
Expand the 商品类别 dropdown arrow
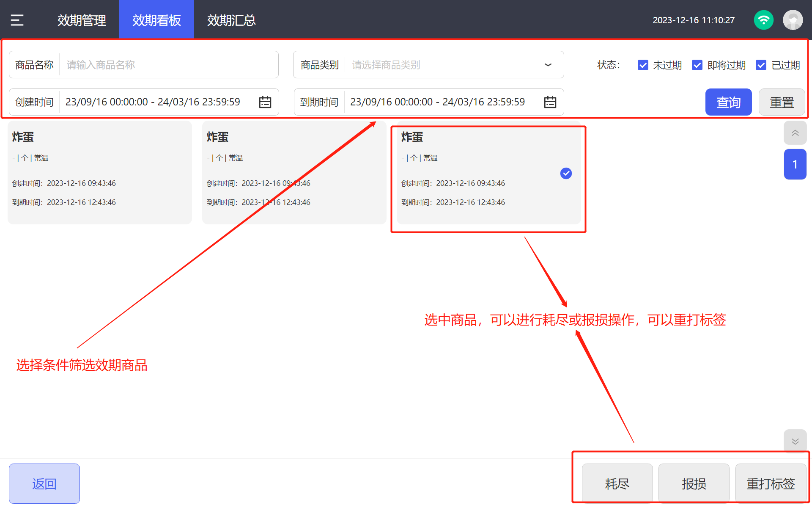(548, 65)
